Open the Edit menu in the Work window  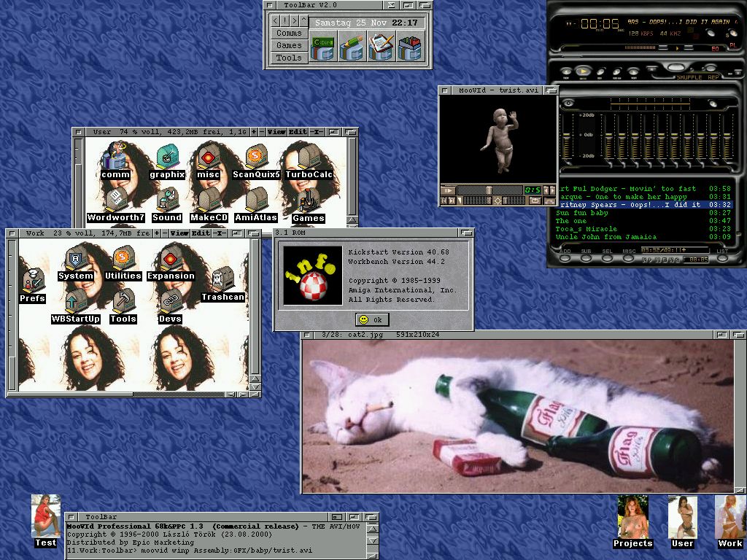click(199, 233)
